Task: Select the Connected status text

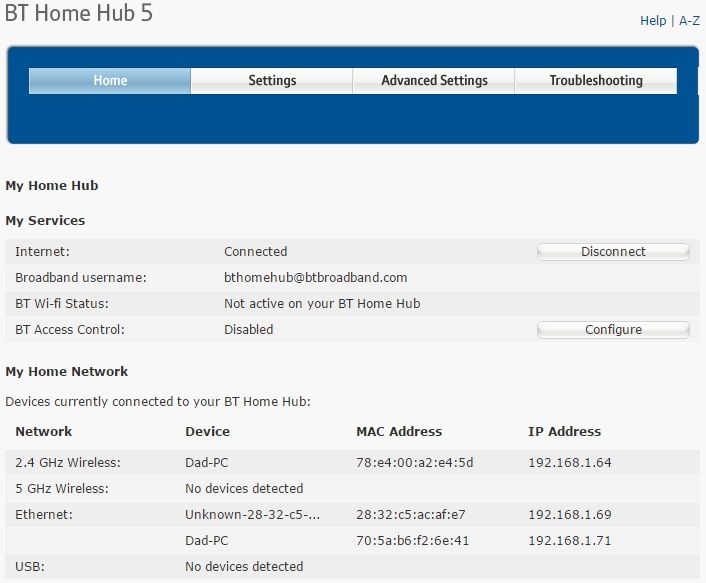Action: point(255,252)
